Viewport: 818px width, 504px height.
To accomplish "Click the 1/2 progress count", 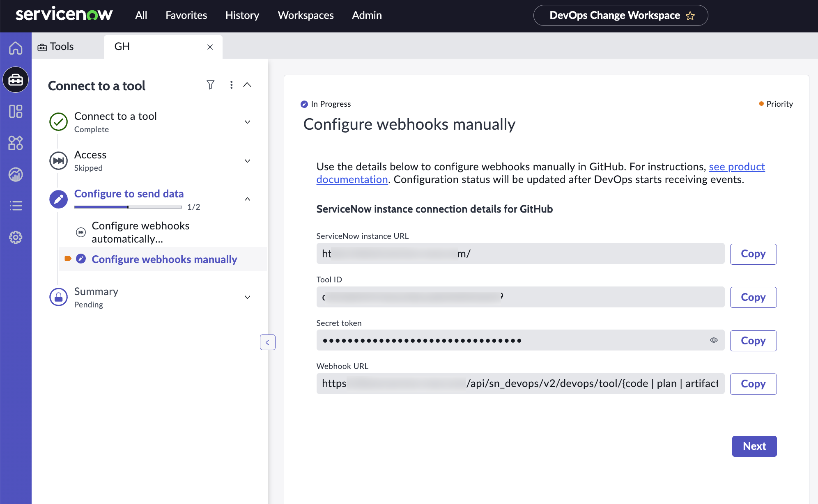I will tap(194, 207).
